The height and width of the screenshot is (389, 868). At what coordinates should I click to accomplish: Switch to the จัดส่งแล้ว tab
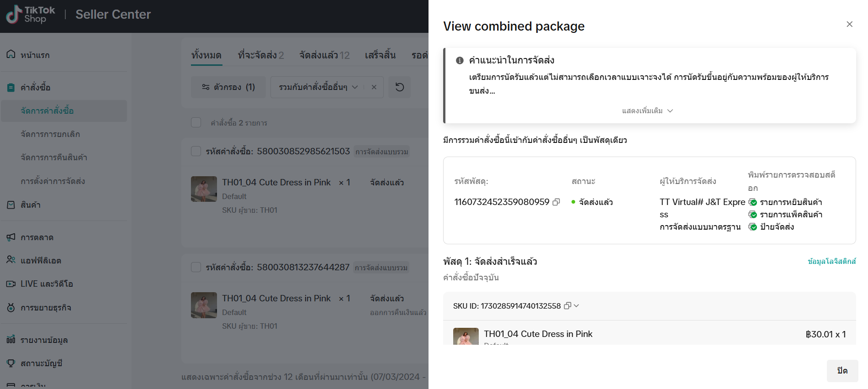(x=324, y=55)
